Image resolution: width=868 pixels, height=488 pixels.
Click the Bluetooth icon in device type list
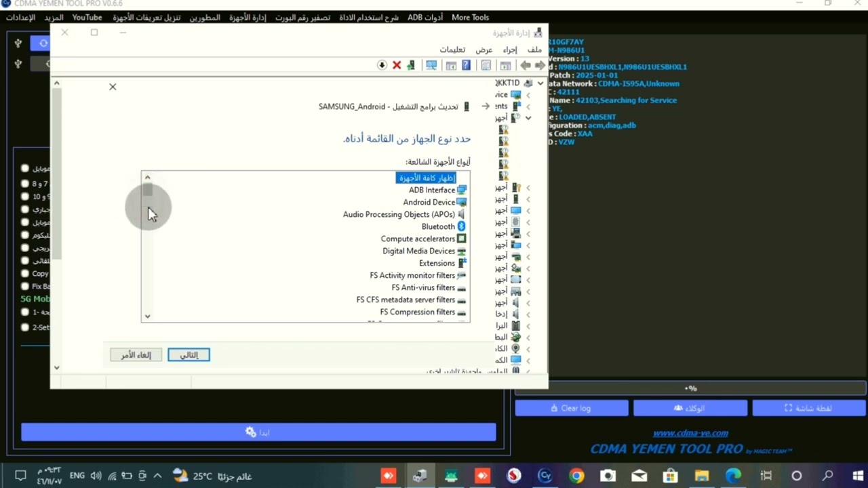tap(461, 226)
